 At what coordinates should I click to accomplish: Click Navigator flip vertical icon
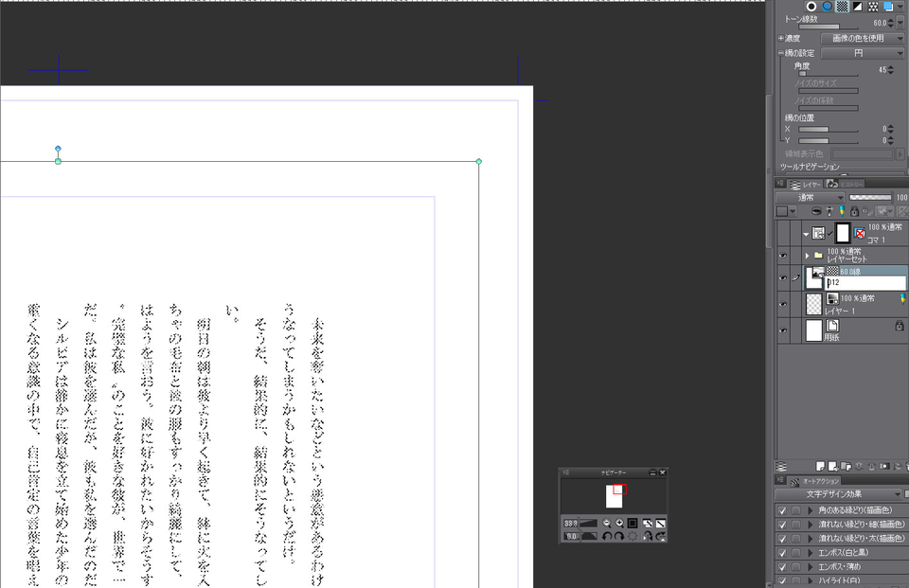661,536
